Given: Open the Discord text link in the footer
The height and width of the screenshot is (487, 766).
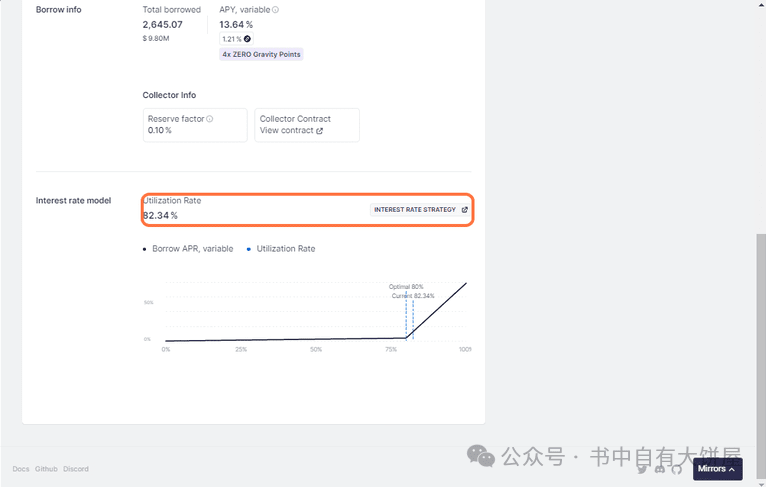Looking at the screenshot, I should pyautogui.click(x=76, y=469).
